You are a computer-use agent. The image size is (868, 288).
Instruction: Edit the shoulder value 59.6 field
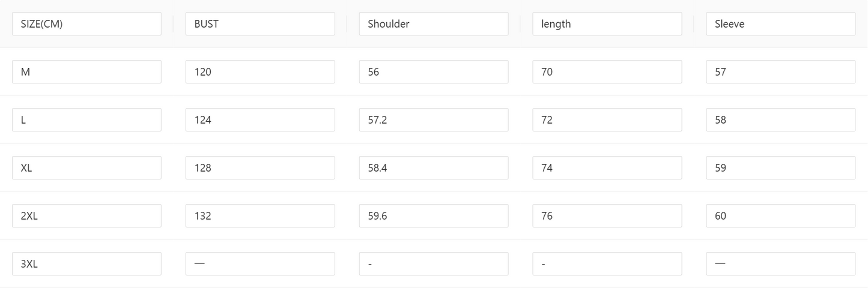[434, 216]
